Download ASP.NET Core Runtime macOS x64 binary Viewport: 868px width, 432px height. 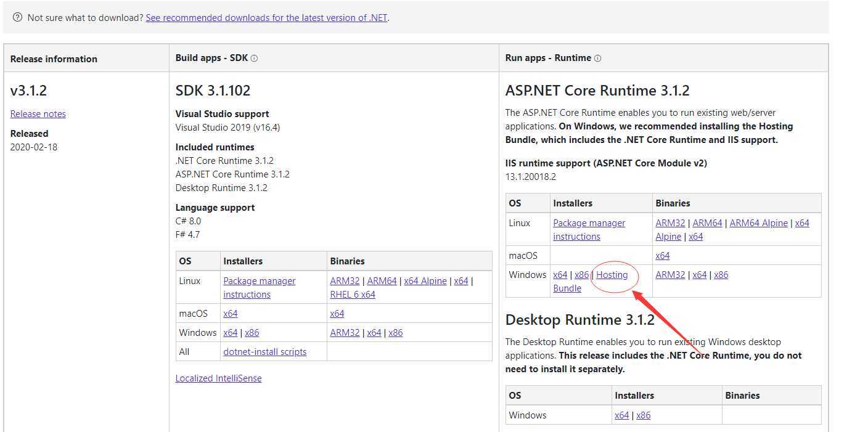point(663,256)
